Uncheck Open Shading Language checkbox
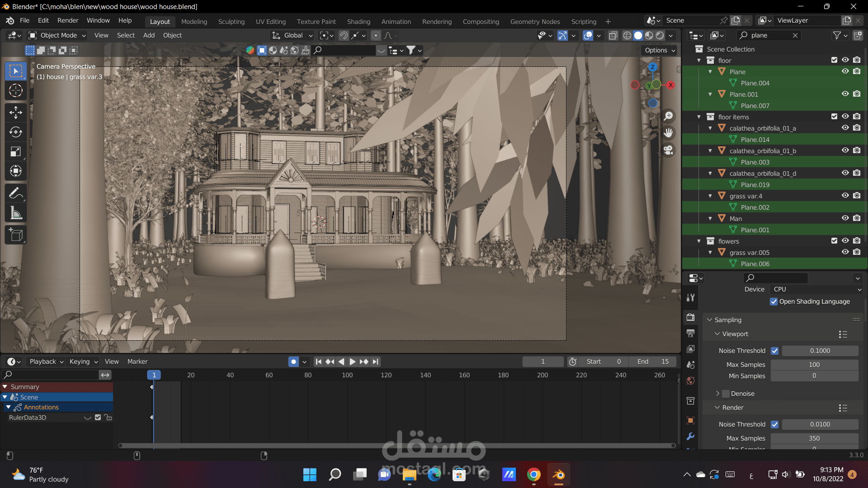The width and height of the screenshot is (868, 488). point(774,301)
